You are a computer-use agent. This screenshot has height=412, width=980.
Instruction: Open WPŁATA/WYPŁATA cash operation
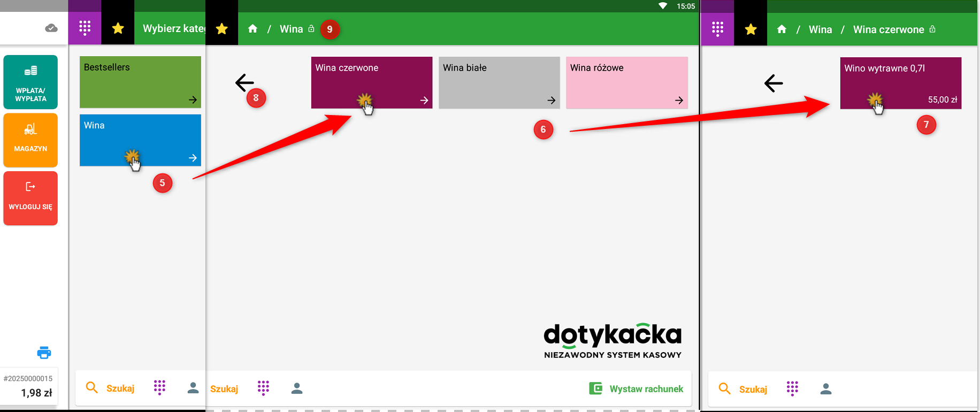(x=30, y=82)
